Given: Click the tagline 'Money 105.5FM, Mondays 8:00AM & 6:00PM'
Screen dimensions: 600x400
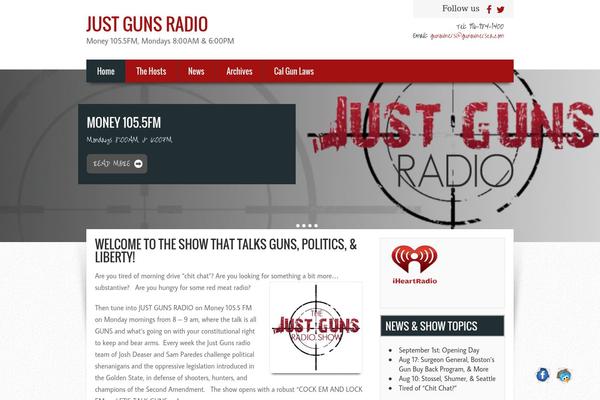Looking at the screenshot, I should [160, 41].
